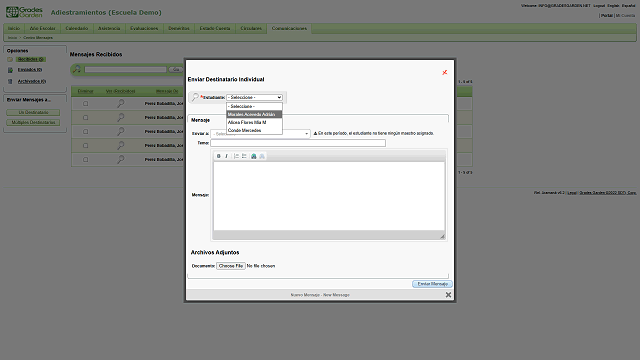Click the Grades Garden copyright footer link

pyautogui.click(x=608, y=193)
